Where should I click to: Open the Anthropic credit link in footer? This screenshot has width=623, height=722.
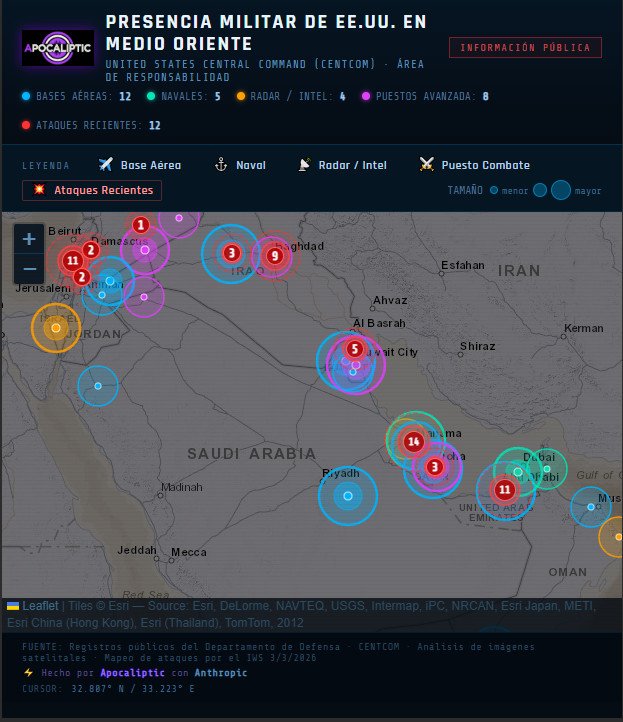point(221,673)
